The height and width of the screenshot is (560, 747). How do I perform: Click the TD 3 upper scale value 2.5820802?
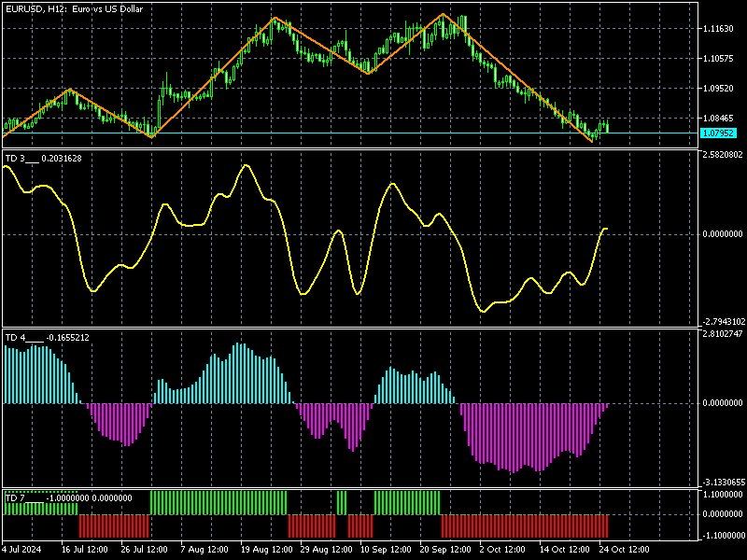(x=722, y=155)
